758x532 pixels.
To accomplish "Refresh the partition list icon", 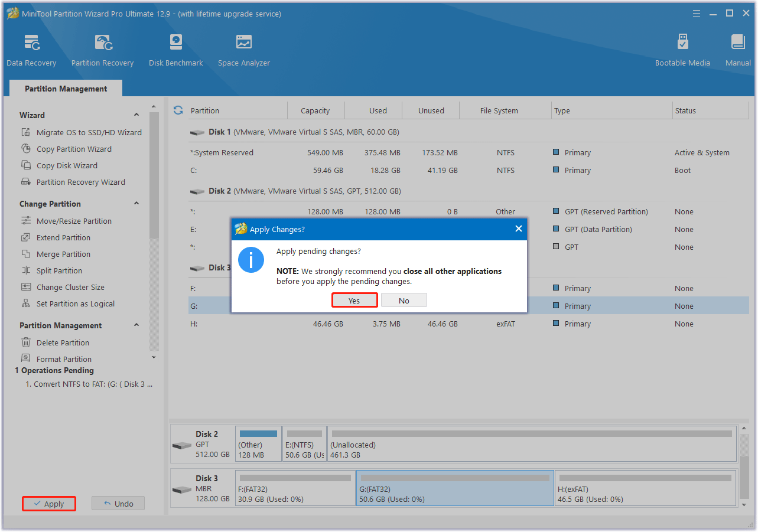I will coord(178,110).
